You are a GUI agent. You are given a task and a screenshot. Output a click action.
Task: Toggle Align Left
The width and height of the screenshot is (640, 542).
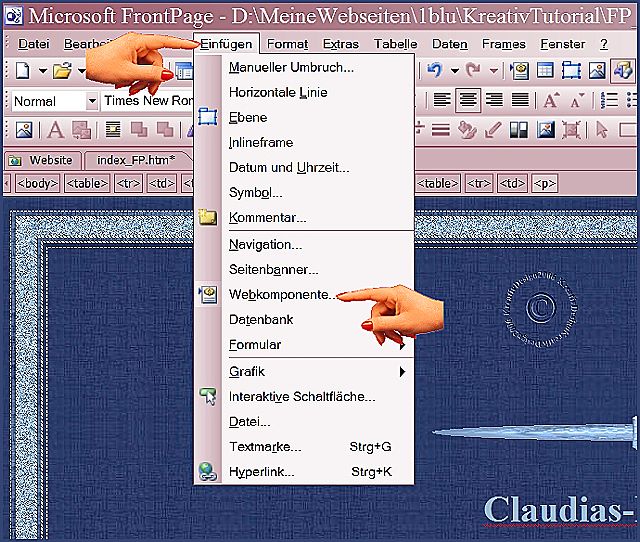442,100
